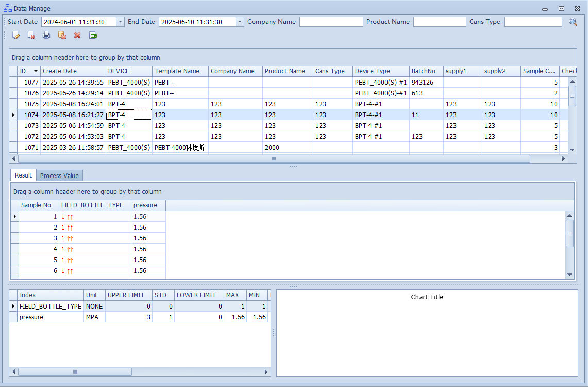588x387 pixels.
Task: Sort by the Sample No column header
Action: pos(39,205)
